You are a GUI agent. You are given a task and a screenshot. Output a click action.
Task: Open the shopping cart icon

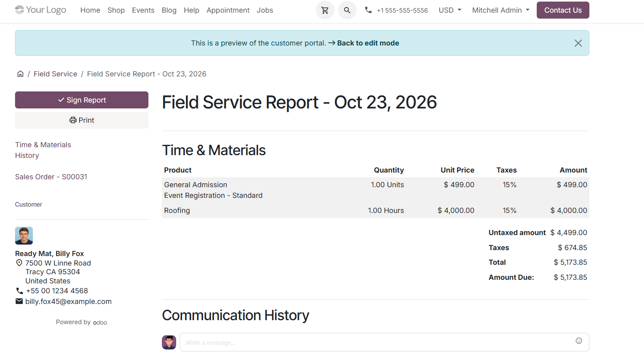pos(325,10)
